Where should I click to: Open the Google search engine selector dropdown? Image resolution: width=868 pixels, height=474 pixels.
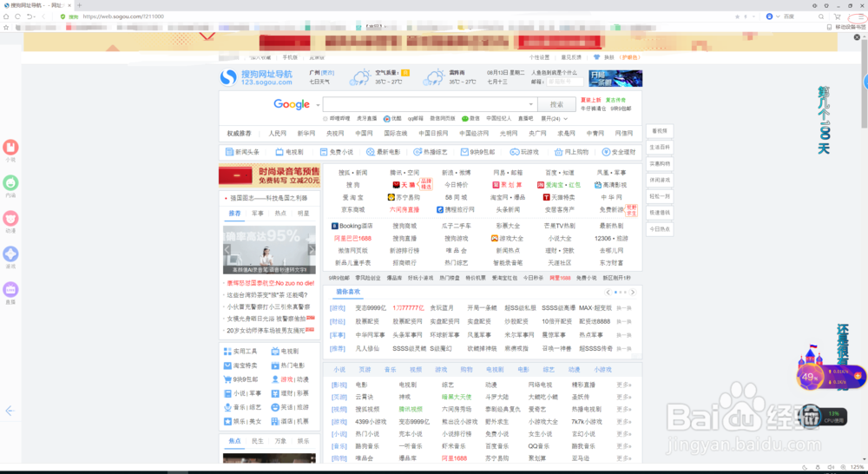pos(318,105)
